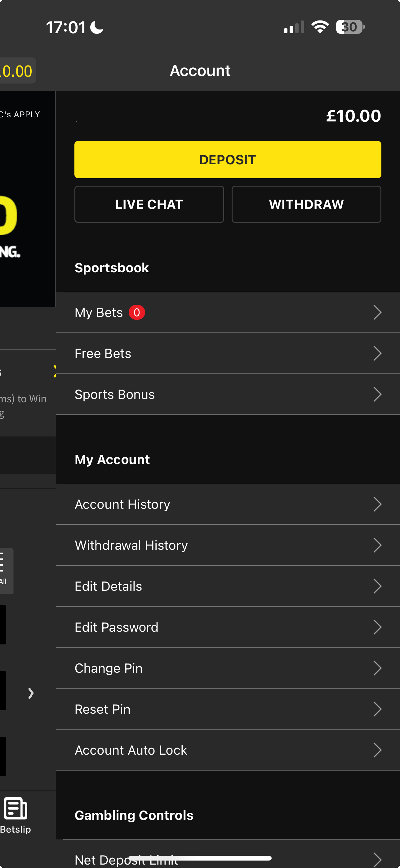Screen dimensions: 400x868
Task: Tap the £10.00 account balance
Action: coord(353,116)
